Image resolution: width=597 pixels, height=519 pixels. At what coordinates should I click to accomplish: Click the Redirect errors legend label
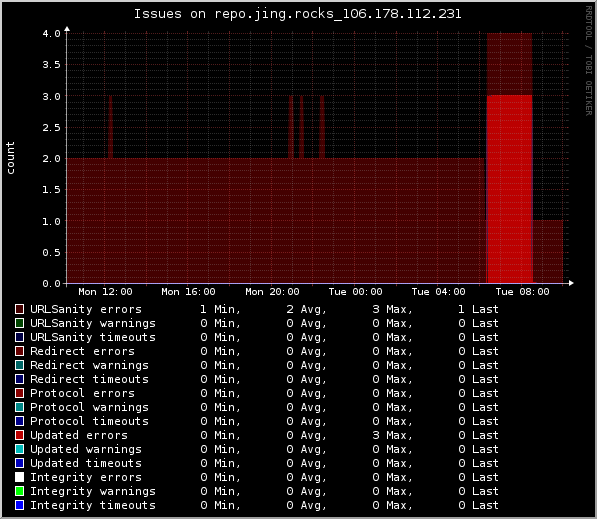tap(82, 351)
